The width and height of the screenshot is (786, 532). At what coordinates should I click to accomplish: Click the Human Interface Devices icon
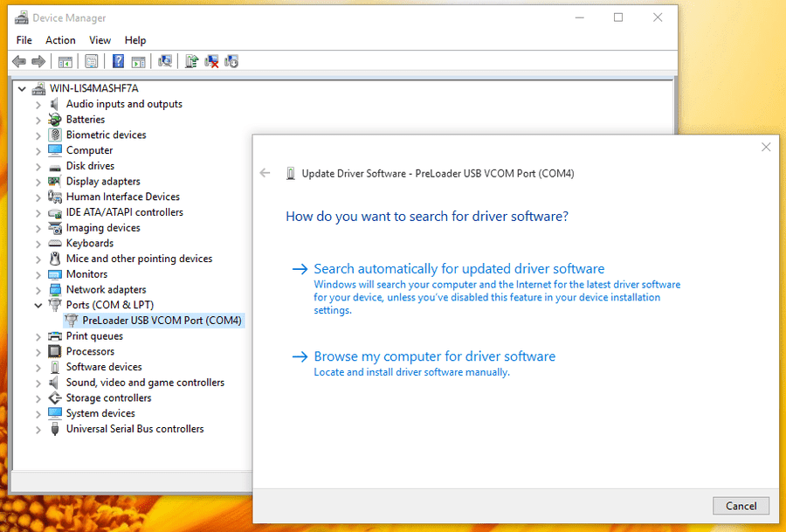point(55,197)
